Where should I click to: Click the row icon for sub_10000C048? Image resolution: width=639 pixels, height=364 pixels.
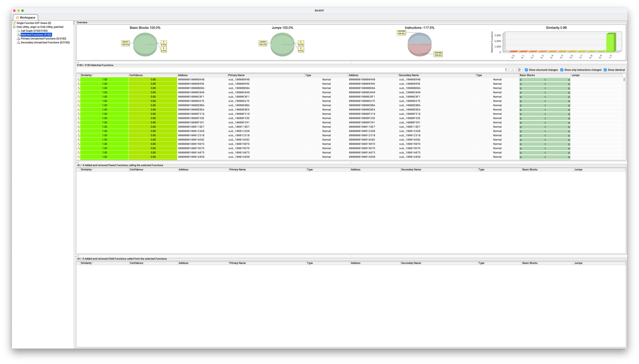point(79,92)
